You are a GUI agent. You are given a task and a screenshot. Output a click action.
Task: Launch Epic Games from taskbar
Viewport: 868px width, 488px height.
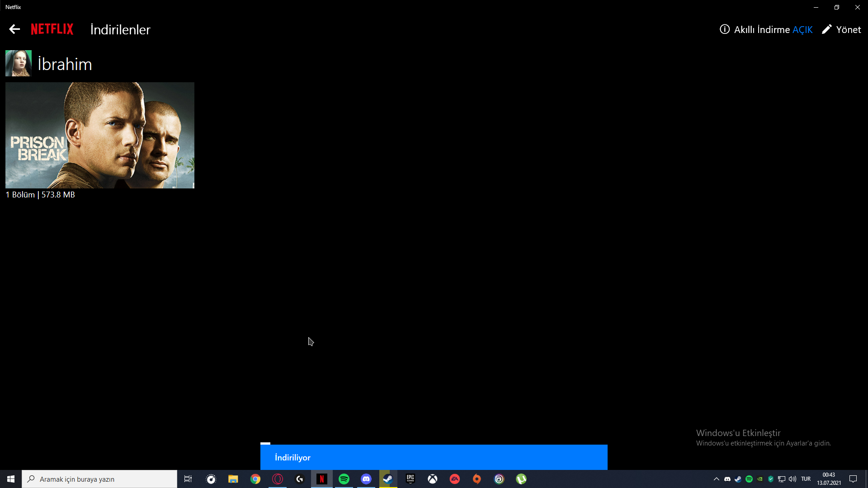pyautogui.click(x=410, y=479)
